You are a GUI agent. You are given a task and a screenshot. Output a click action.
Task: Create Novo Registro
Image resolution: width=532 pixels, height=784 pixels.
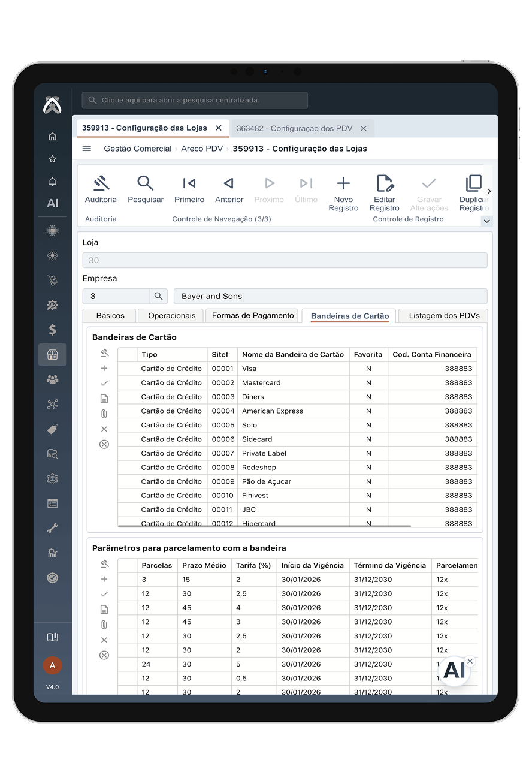(343, 194)
